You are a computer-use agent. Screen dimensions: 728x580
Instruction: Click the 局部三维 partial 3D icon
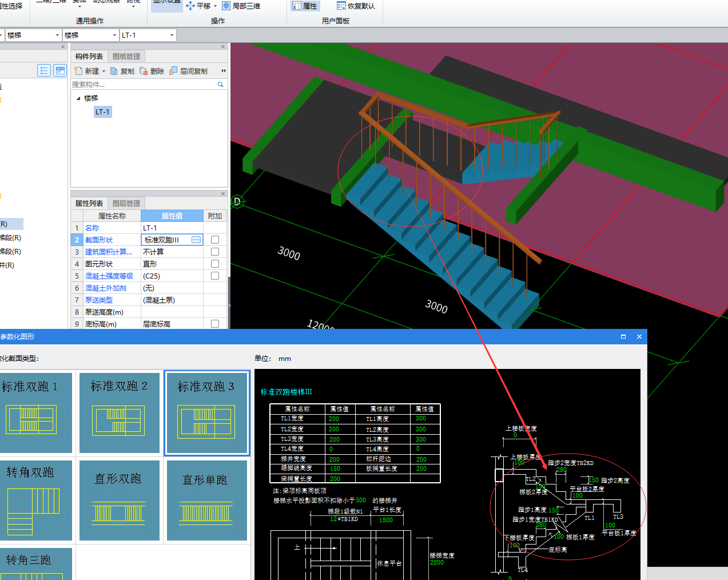click(x=226, y=6)
